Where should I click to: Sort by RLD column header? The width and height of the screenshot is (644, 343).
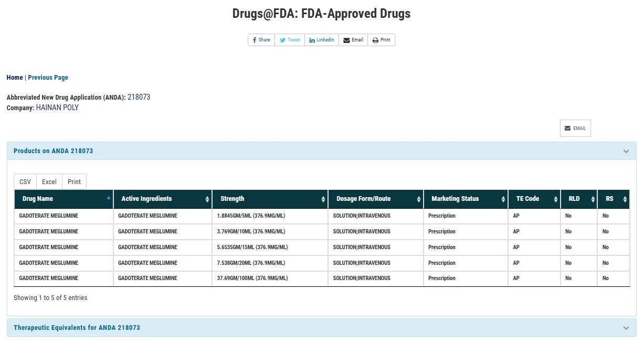click(x=574, y=199)
